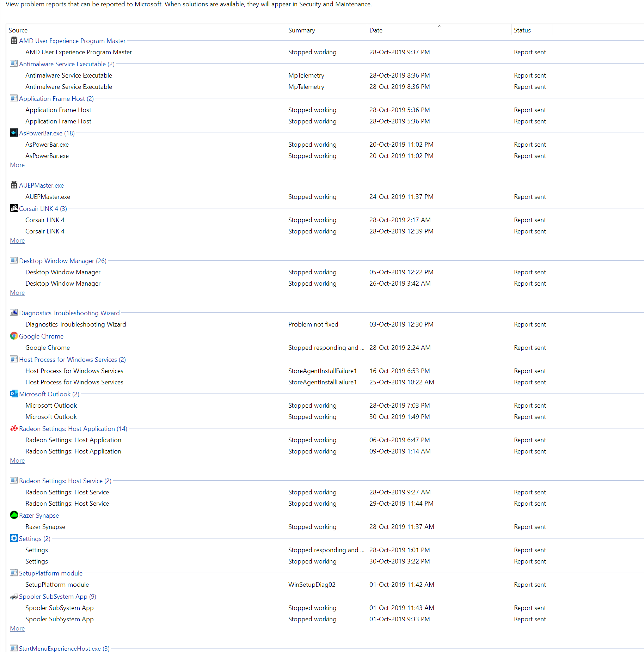This screenshot has height=652, width=644.
Task: Sort the list by the Source column
Action: click(146, 30)
